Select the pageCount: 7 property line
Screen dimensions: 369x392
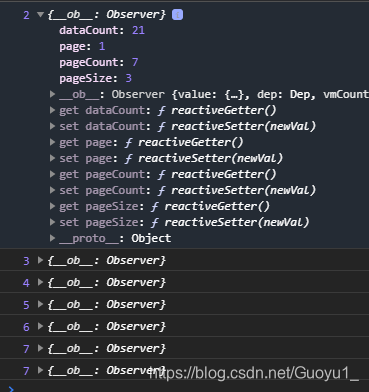coord(99,62)
